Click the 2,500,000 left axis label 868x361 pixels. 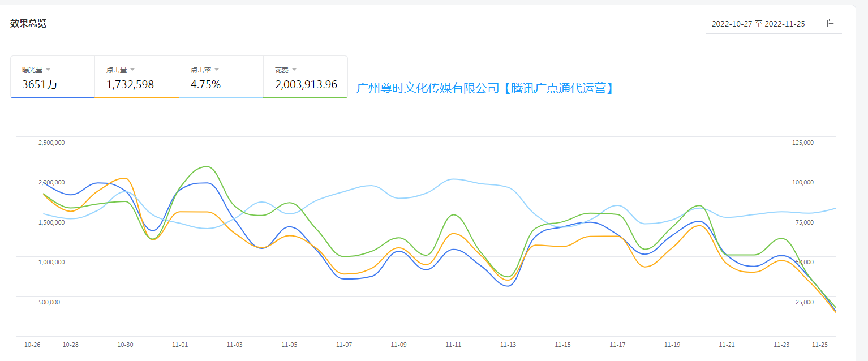(x=51, y=143)
